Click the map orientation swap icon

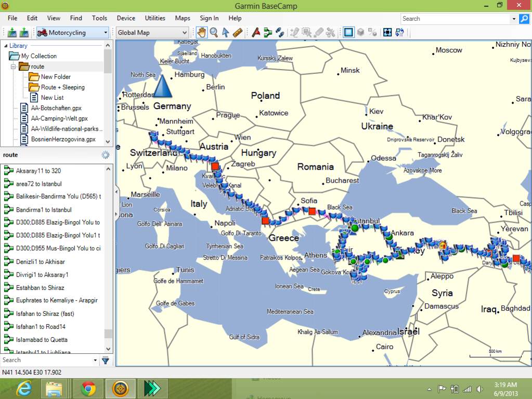(400, 33)
